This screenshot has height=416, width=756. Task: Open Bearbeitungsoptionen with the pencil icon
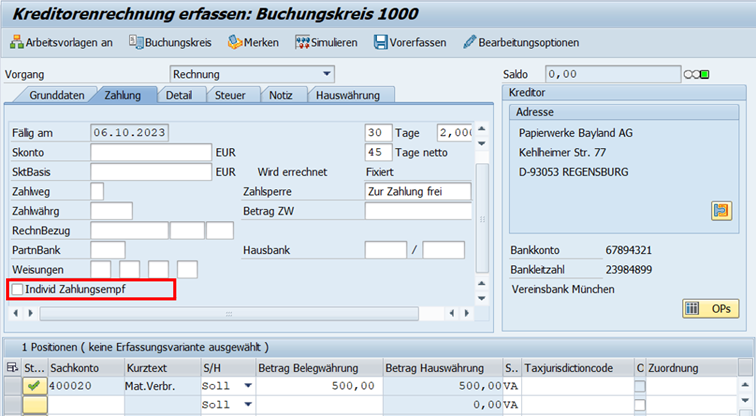point(470,43)
